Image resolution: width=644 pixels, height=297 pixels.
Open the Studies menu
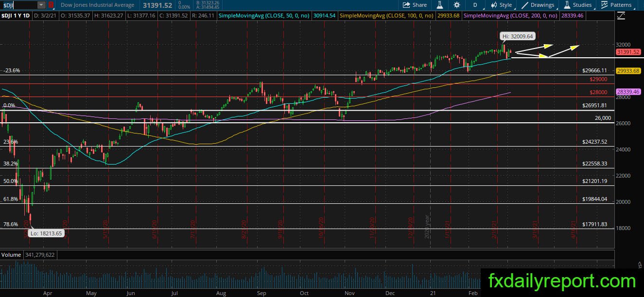pyautogui.click(x=577, y=5)
